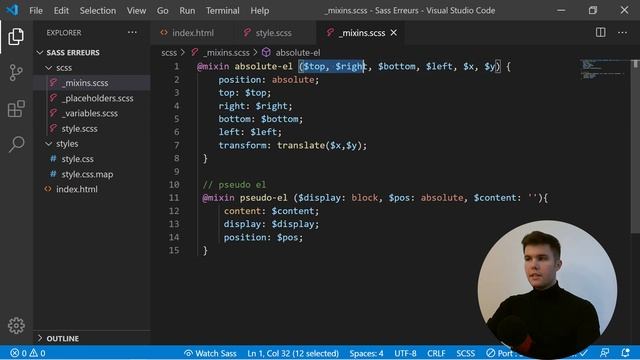Change file encoding UTF-8

[x=405, y=353]
